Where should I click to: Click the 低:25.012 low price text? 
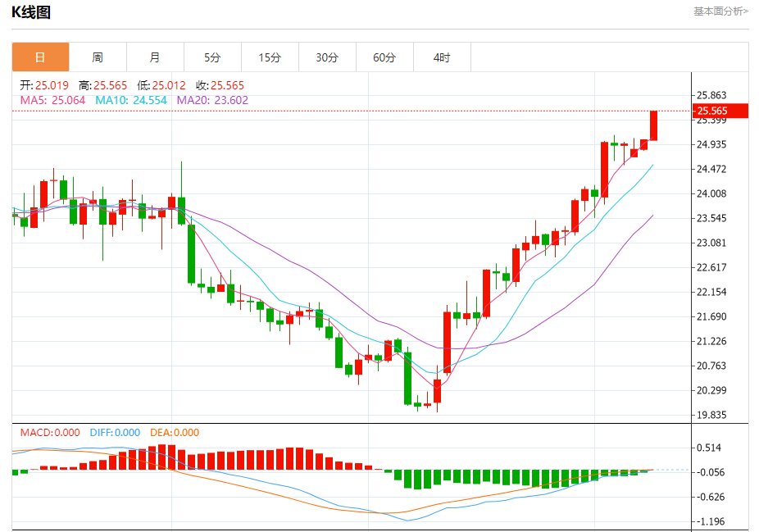pyautogui.click(x=161, y=86)
